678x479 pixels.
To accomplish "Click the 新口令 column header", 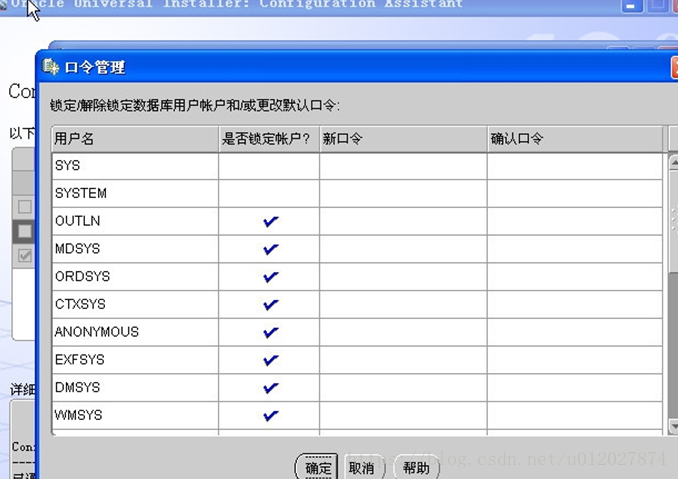I will pos(403,139).
